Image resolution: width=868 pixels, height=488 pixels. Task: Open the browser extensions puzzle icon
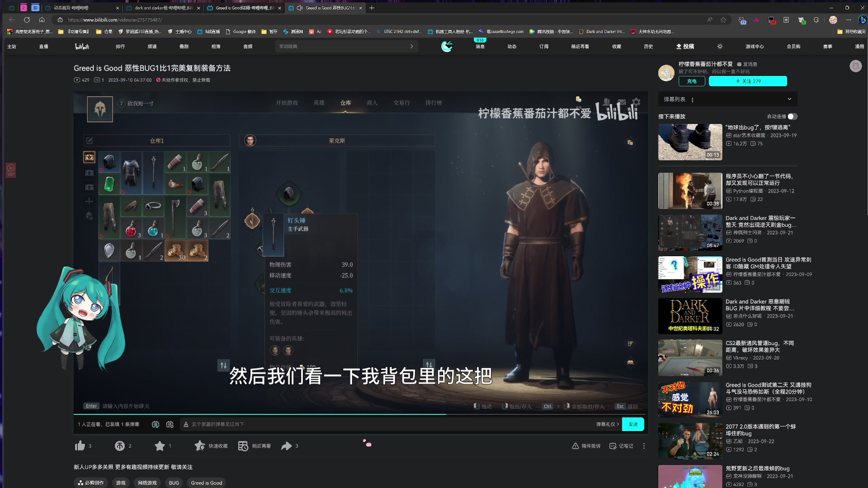click(x=816, y=20)
